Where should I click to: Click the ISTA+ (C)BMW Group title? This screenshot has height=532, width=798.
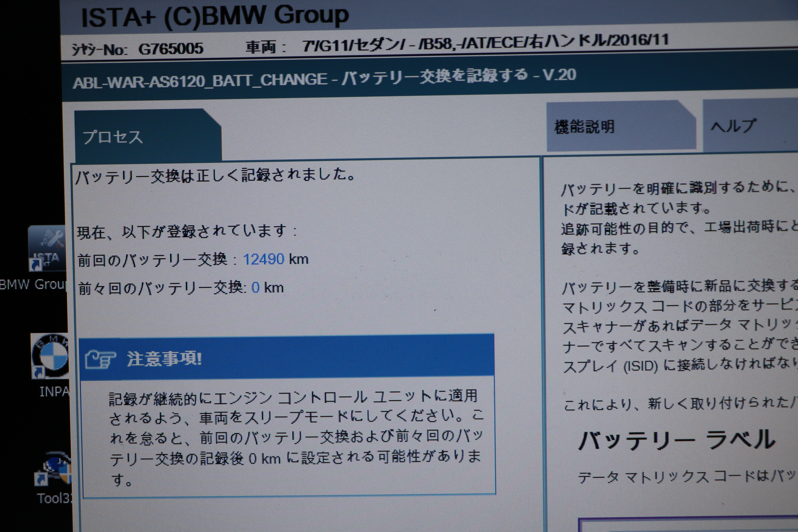point(215,16)
